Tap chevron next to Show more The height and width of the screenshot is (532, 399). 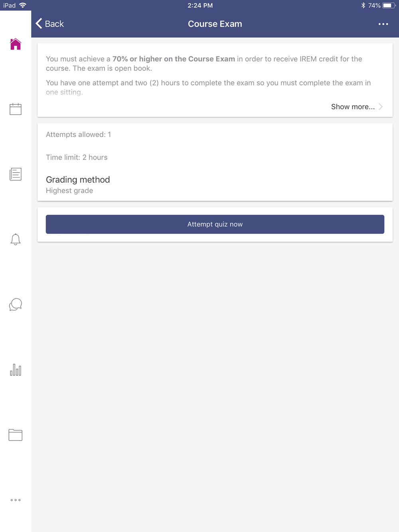point(381,107)
